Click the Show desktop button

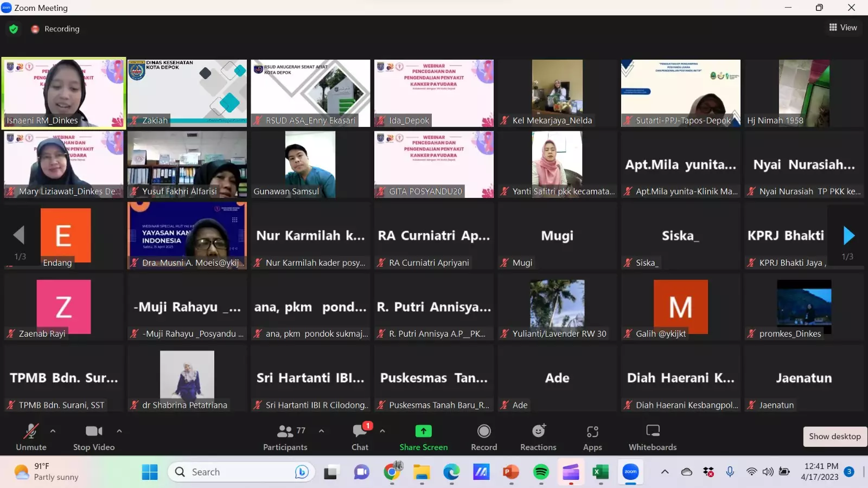click(x=834, y=436)
